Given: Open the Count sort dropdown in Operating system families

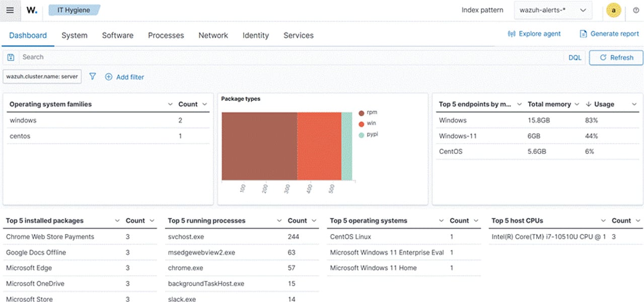Looking at the screenshot, I should (204, 104).
